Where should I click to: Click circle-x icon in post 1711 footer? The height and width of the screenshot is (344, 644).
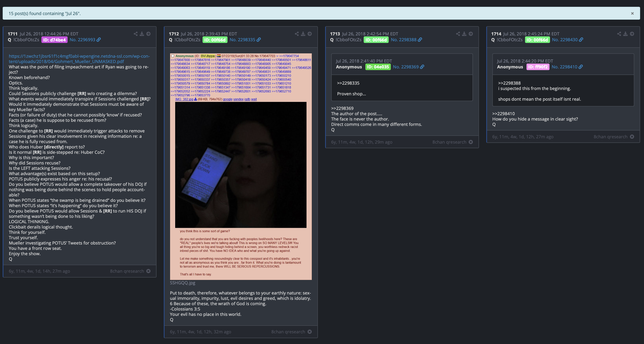(x=149, y=271)
